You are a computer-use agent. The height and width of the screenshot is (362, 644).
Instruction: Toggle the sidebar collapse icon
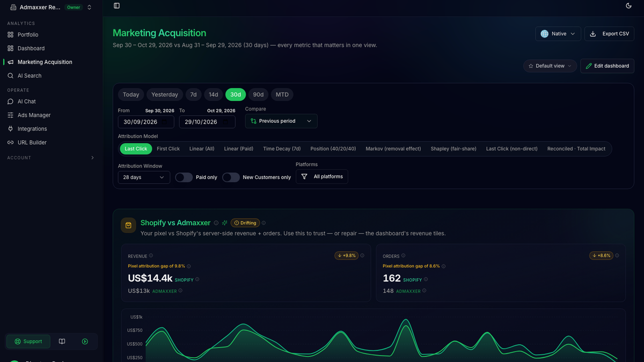(x=117, y=6)
